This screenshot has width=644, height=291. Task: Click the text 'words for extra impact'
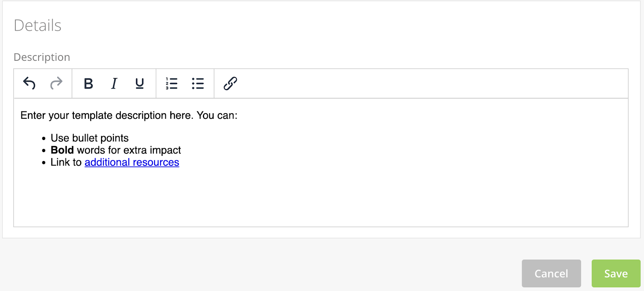click(129, 150)
